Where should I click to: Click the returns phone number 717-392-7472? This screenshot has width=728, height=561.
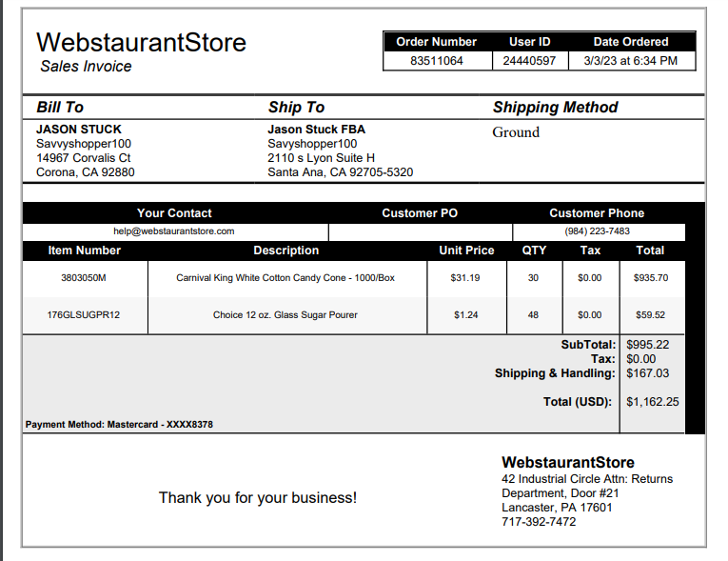coord(539,522)
